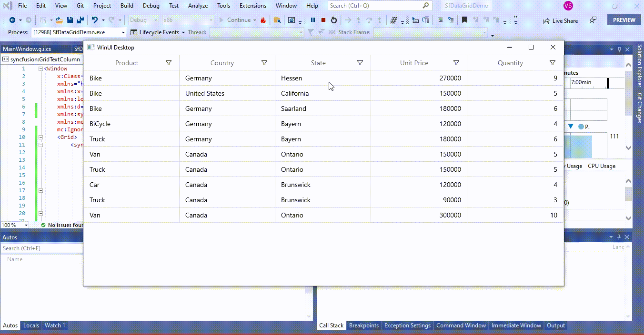Image resolution: width=644 pixels, height=335 pixels.
Task: Click the 300000 unit price cell
Action: click(x=419, y=215)
